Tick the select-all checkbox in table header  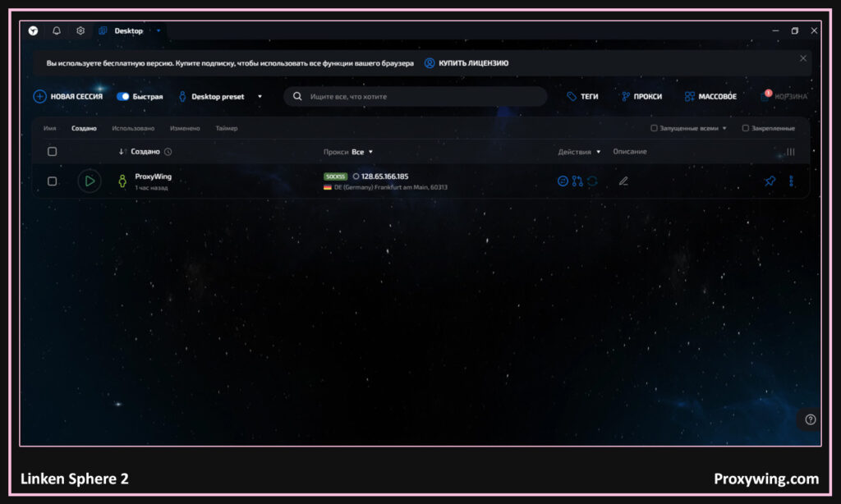(53, 152)
